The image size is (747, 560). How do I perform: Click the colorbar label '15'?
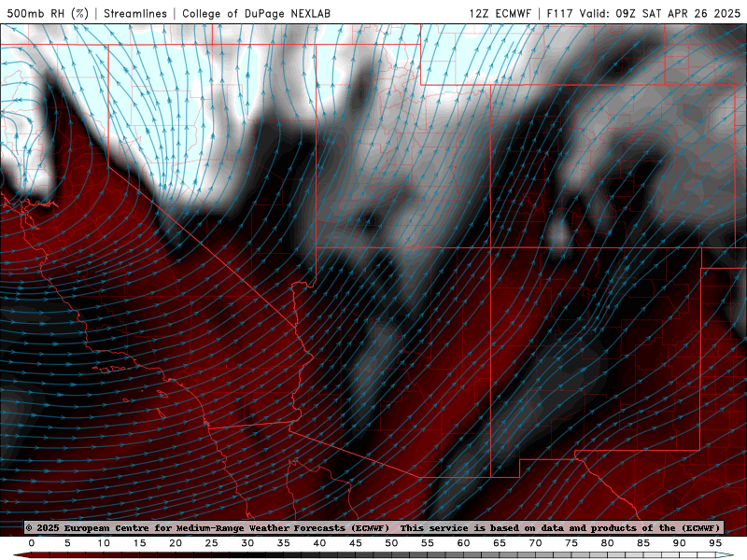[x=139, y=543]
